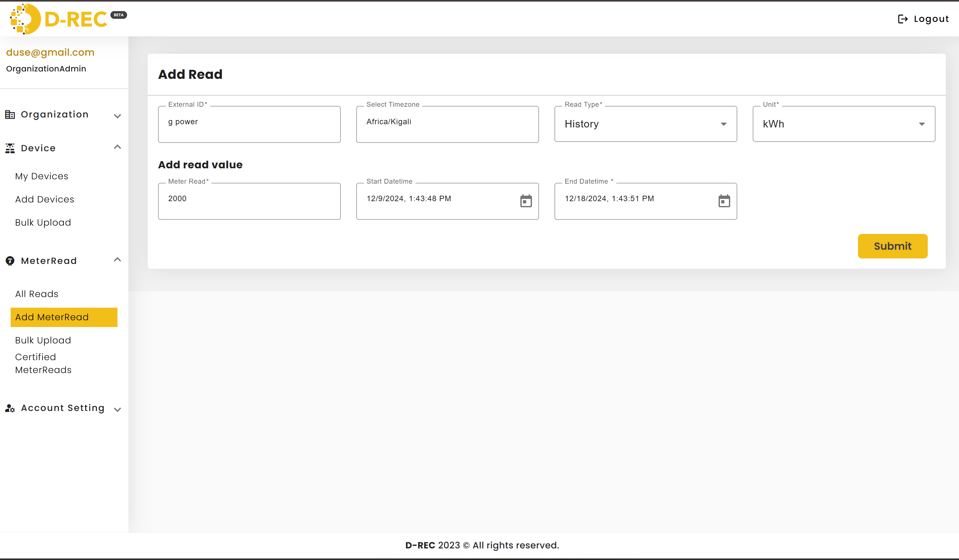The width and height of the screenshot is (959, 560).
Task: Click the Organization building icon
Action: point(10,115)
